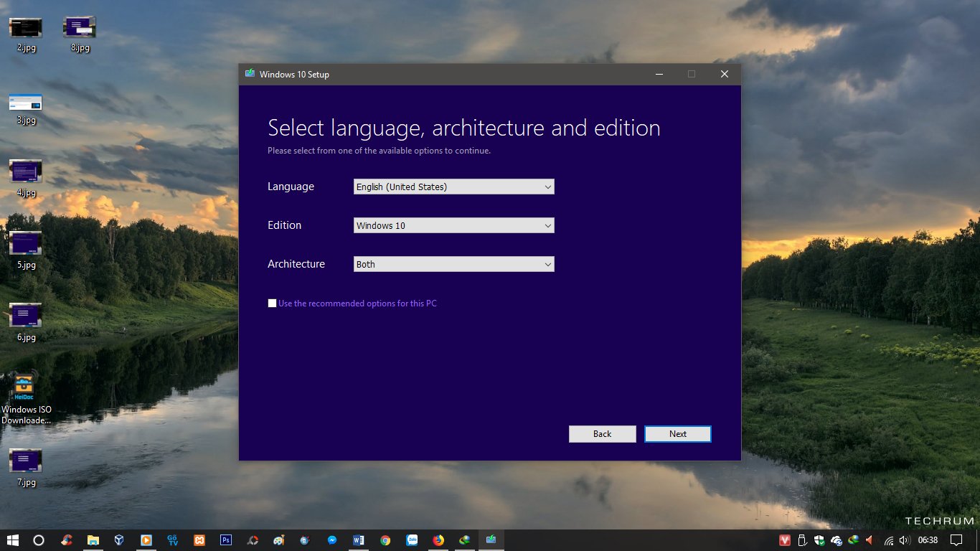Select the 4.jpg desktop file
The image size is (980, 551).
pos(26,179)
